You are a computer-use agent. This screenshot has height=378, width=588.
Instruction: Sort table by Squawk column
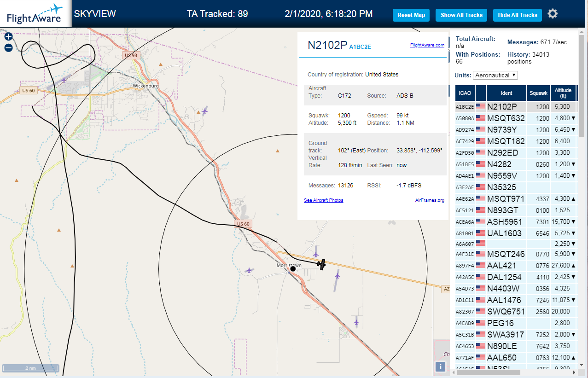point(539,93)
